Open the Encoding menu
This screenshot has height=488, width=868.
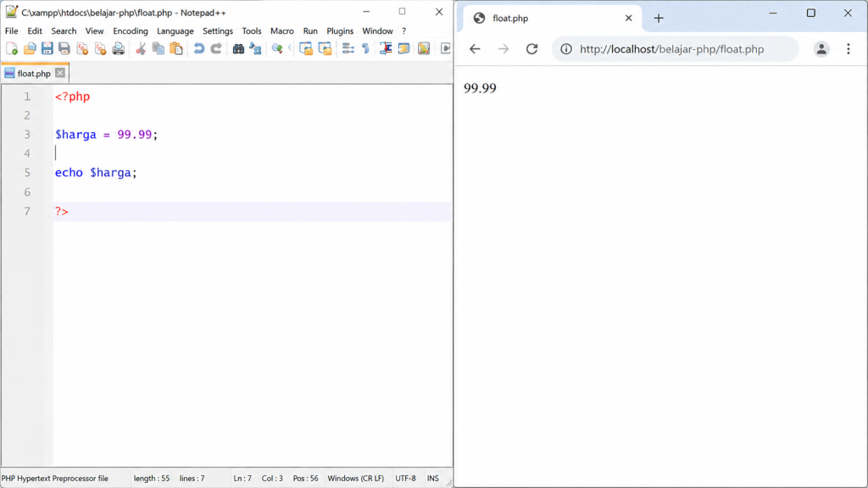(x=130, y=31)
